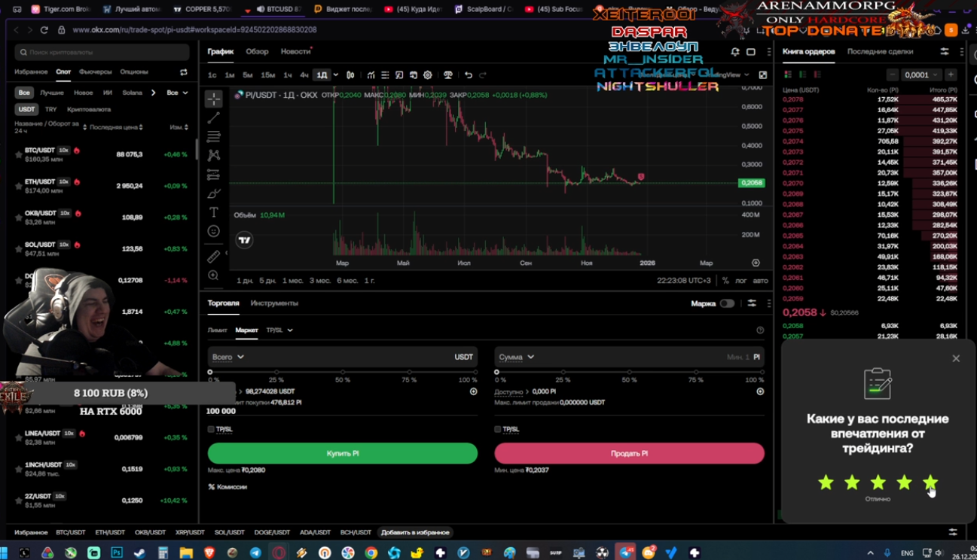Set chart range to 3 мес.
Image resolution: width=977 pixels, height=560 pixels.
319,281
